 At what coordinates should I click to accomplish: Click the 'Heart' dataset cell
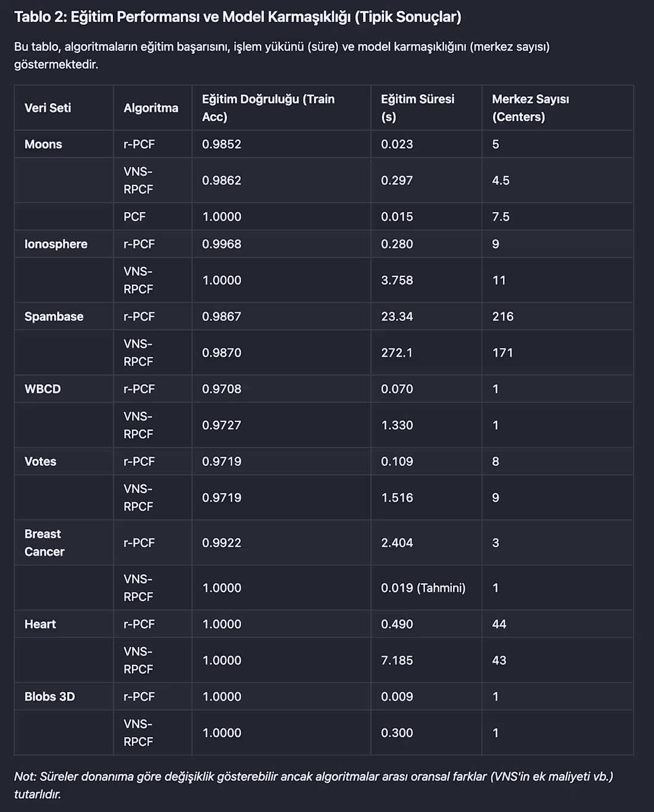(x=40, y=624)
